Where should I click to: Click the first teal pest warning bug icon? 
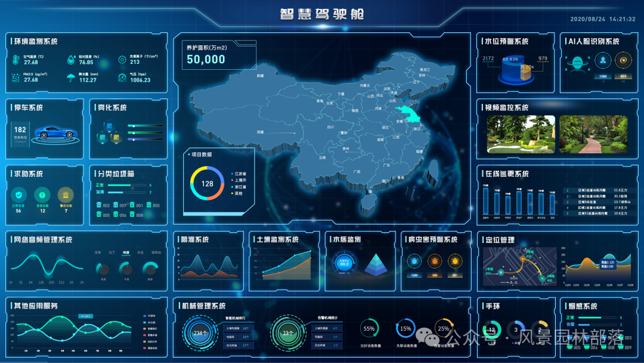click(x=413, y=262)
